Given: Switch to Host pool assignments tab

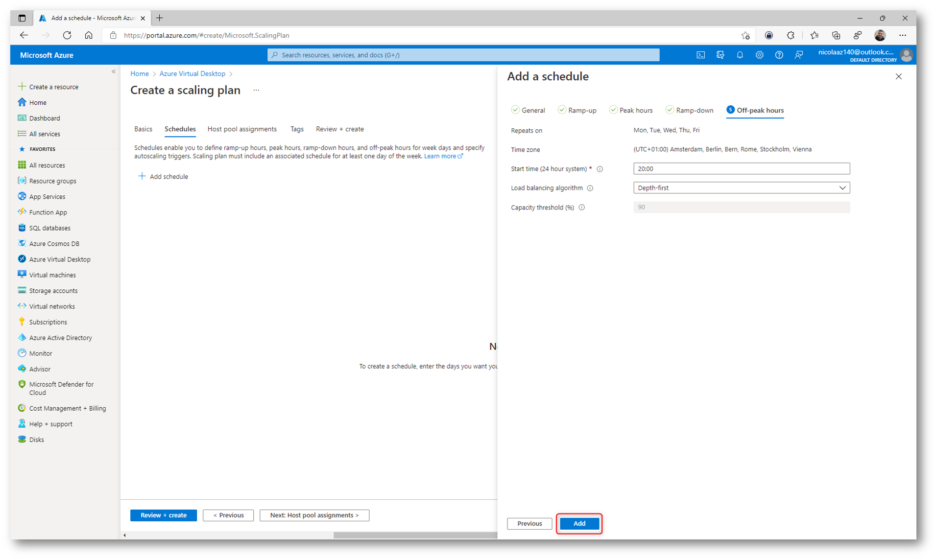Looking at the screenshot, I should click(x=242, y=129).
